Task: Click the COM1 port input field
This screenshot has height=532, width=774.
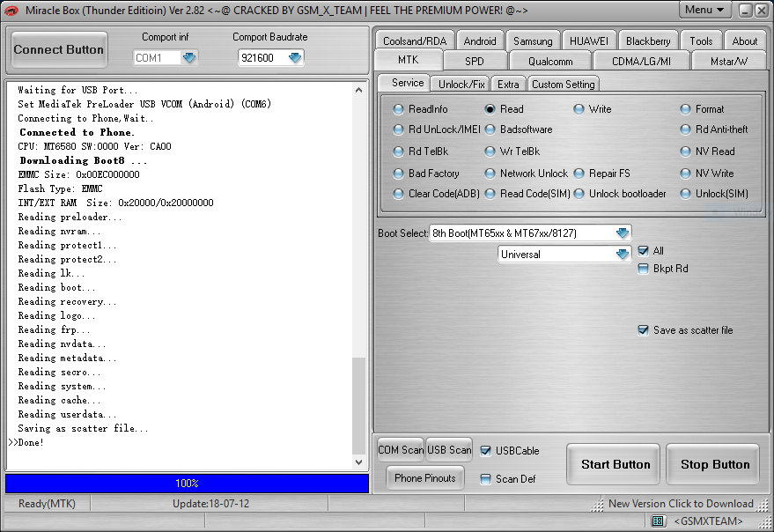Action: (x=157, y=58)
